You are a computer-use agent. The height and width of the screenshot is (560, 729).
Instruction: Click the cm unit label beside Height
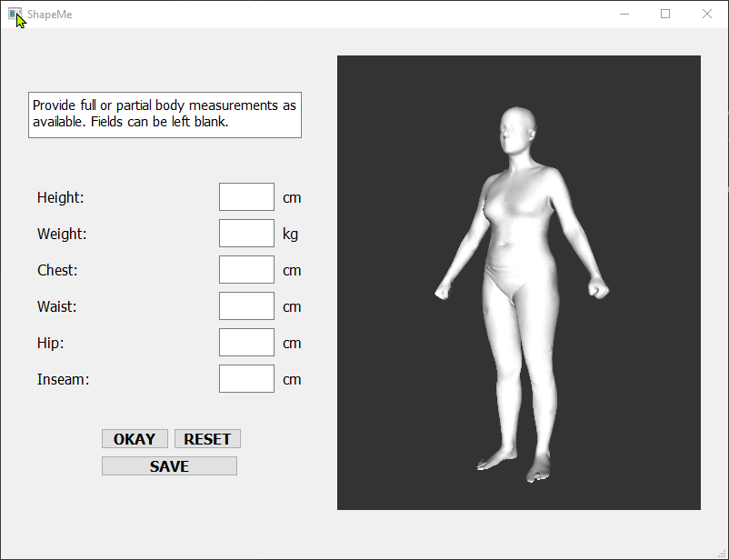point(292,197)
